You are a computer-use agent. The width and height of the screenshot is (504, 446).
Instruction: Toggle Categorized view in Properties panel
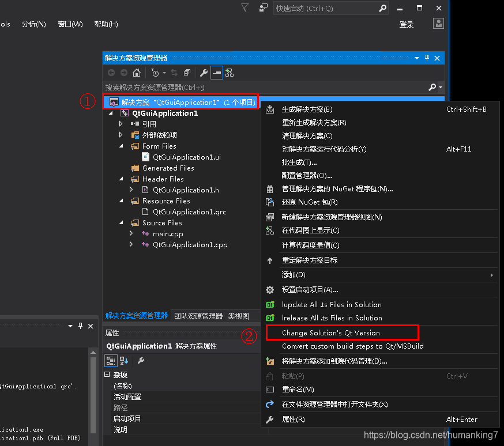111,361
